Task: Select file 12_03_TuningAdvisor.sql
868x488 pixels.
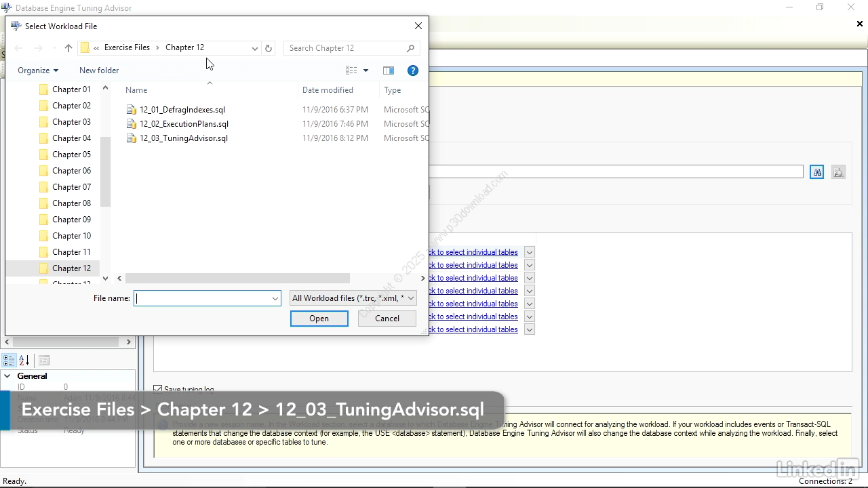Action: coord(184,138)
